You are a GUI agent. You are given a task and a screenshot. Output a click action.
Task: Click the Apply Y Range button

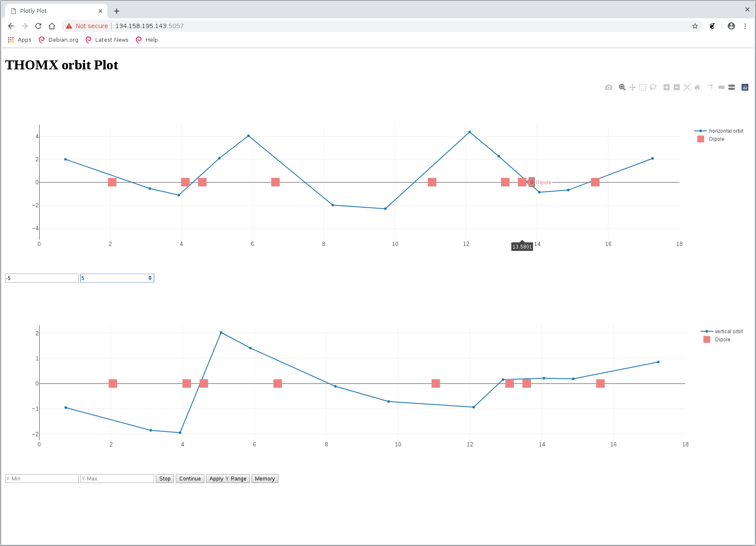[228, 479]
